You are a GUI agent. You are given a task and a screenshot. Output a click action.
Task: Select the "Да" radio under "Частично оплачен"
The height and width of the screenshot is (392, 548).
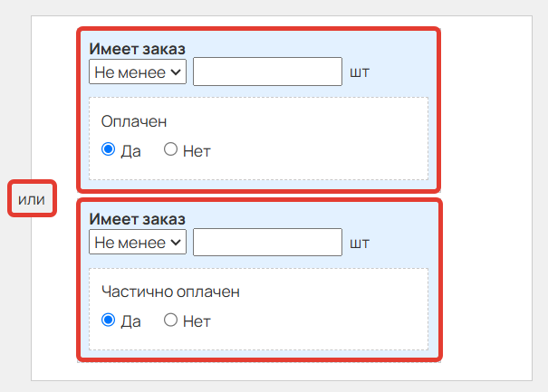(109, 320)
